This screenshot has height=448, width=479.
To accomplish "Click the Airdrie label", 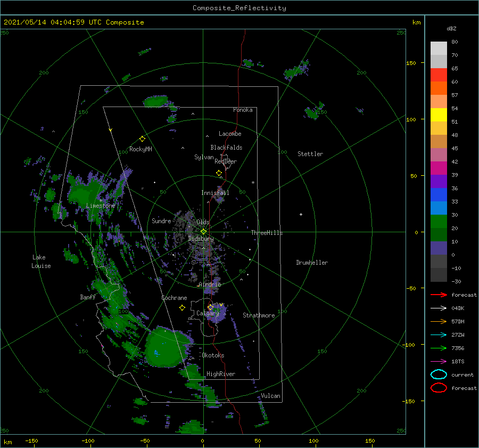I will click(x=210, y=284).
